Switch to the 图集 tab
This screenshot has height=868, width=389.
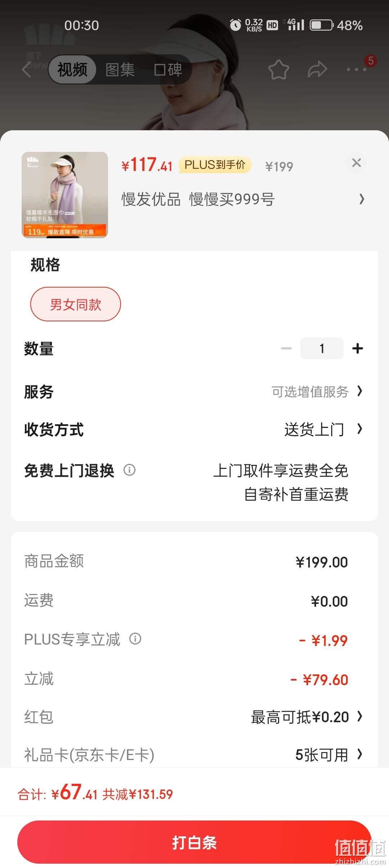coord(120,69)
